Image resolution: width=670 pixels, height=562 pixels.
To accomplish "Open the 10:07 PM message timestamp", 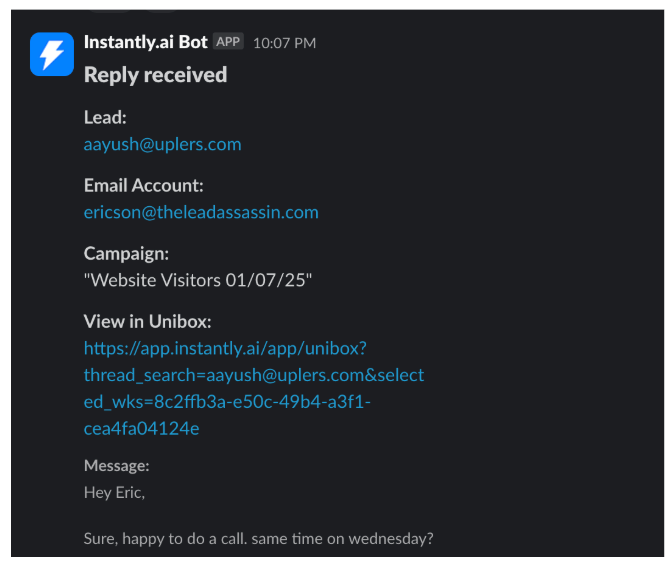I will coord(284,43).
